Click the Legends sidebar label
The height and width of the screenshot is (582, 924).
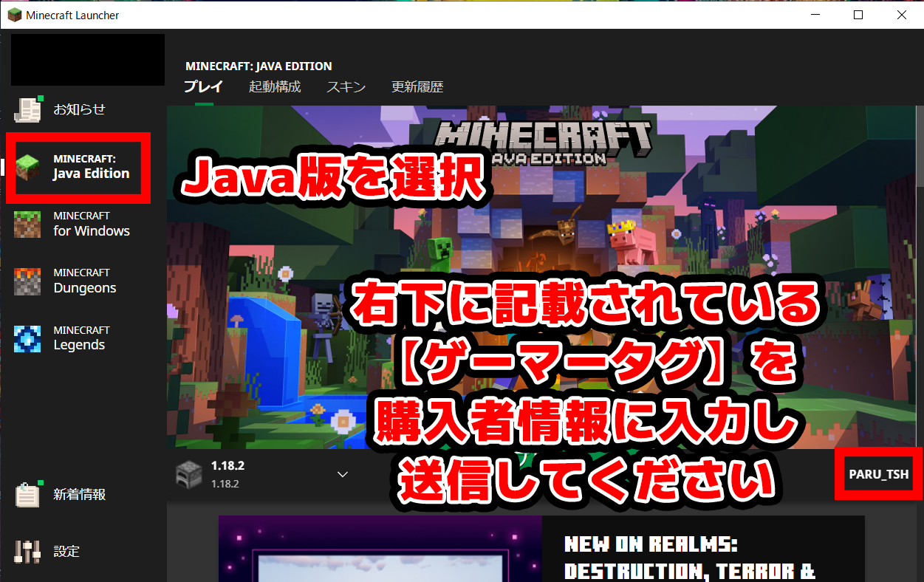pyautogui.click(x=79, y=345)
